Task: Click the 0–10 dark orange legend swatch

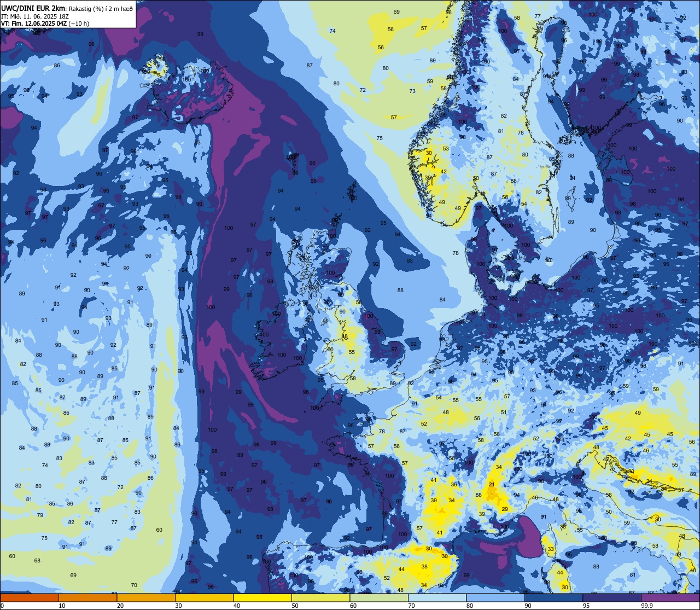Action: click(30, 597)
